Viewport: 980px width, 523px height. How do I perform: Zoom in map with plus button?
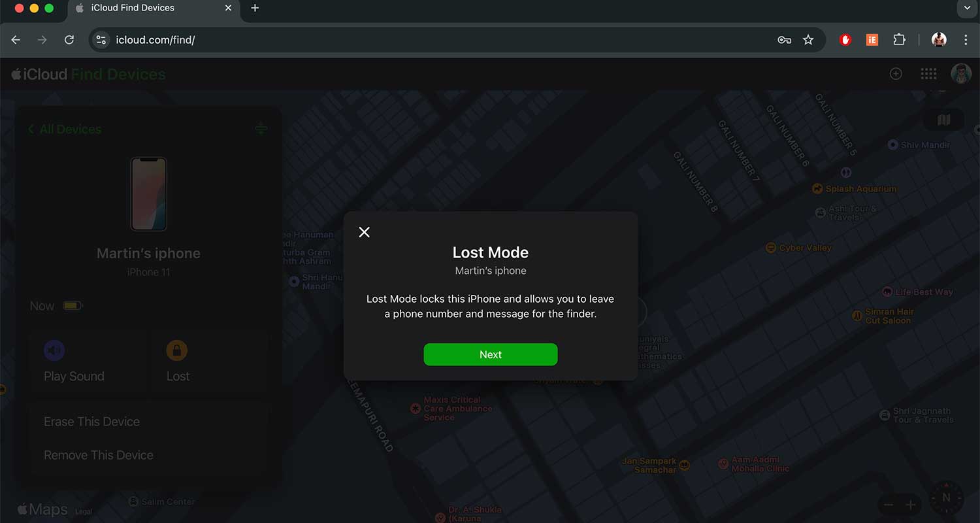911,505
